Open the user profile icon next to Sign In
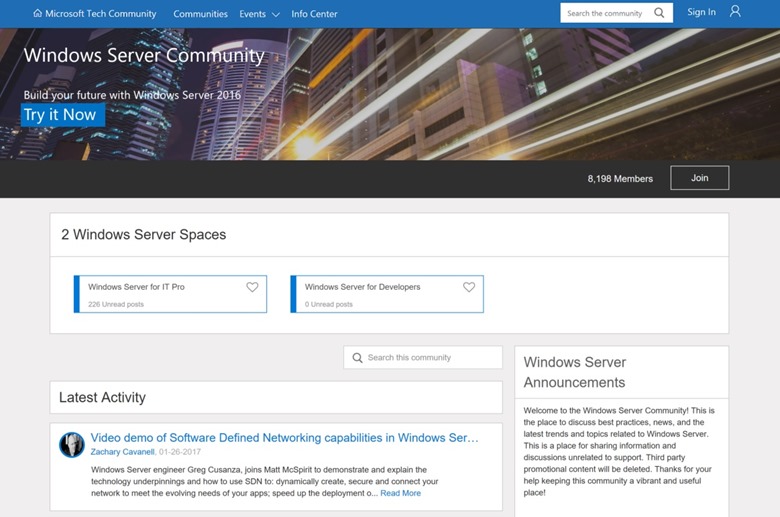Viewport: 780px width, 517px height. (735, 11)
